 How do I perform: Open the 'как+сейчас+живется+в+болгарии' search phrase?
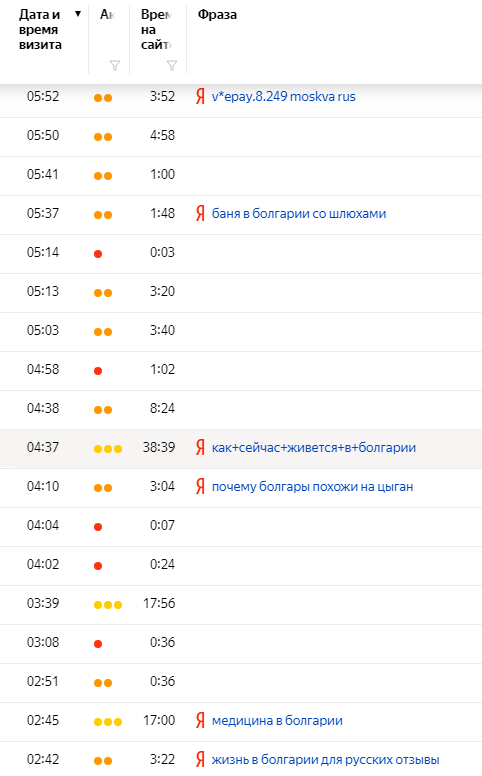(x=314, y=447)
